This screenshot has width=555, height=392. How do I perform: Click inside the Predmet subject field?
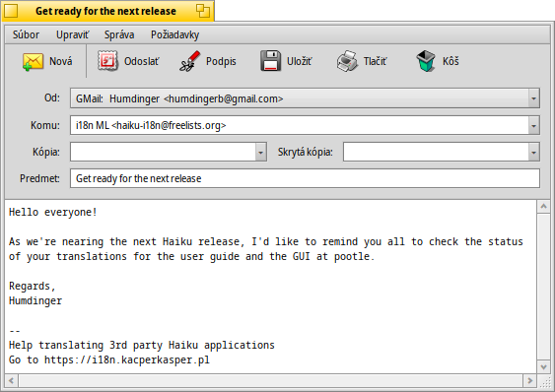[x=305, y=178]
